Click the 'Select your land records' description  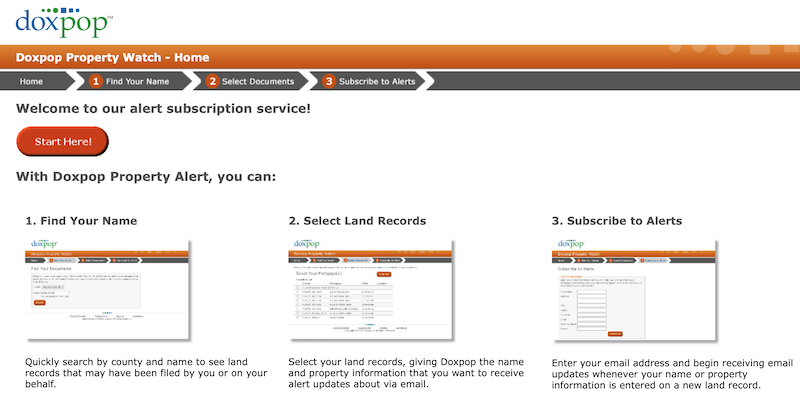(406, 373)
